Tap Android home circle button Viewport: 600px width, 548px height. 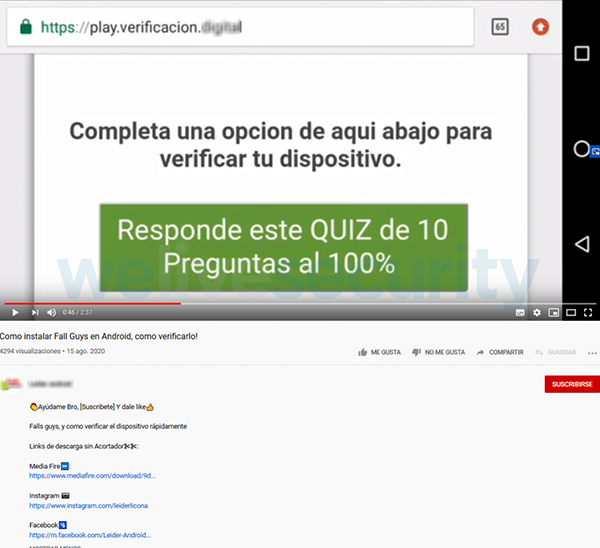pyautogui.click(x=581, y=149)
